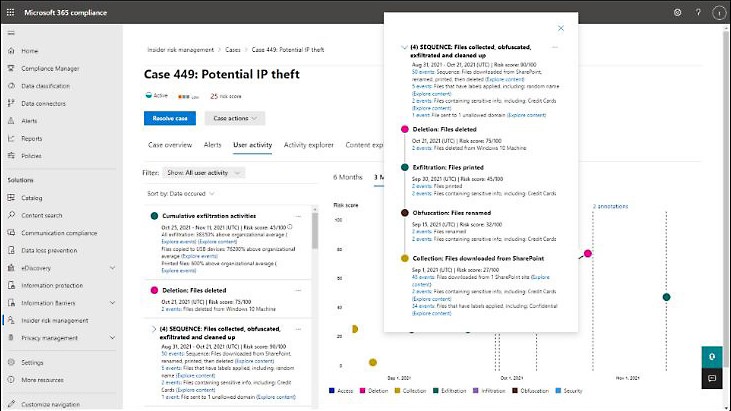Image resolution: width=731 pixels, height=411 pixels.
Task: Open the Show: All user activity filter
Action: tap(204, 173)
